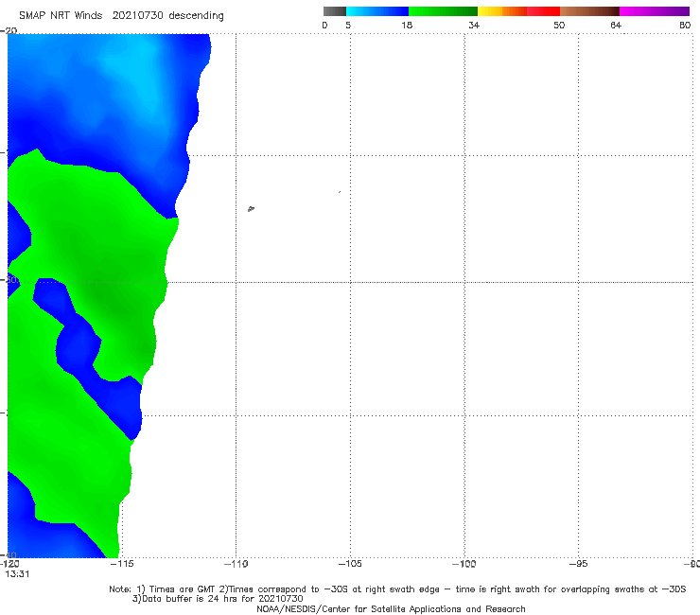Click the green segment of the color bar
The height and width of the screenshot is (615, 700).
pos(443,11)
